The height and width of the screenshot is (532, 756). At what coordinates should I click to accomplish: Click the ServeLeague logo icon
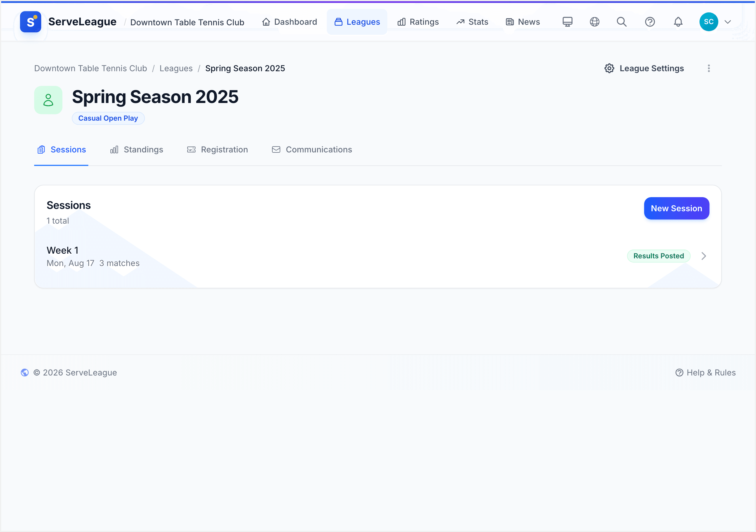pos(30,22)
